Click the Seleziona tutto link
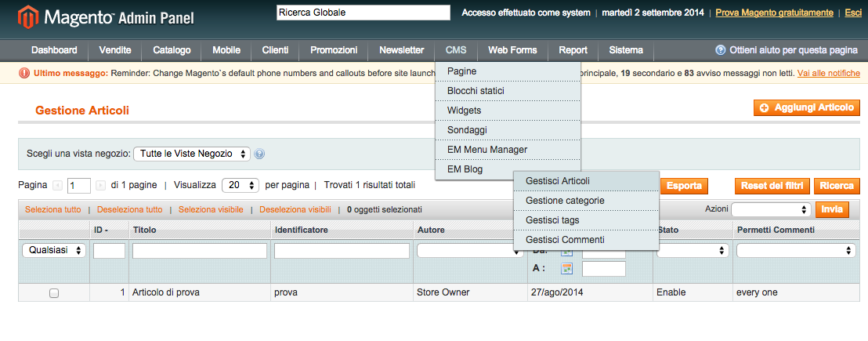Image resolution: width=868 pixels, height=341 pixels. click(x=52, y=210)
